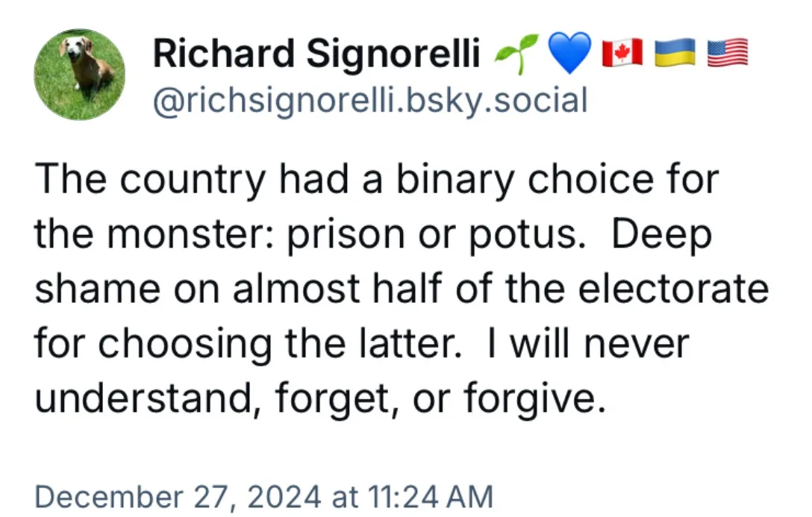This screenshot has height=517, width=812.
Task: Select the Canadian flag emoji
Action: point(622,53)
